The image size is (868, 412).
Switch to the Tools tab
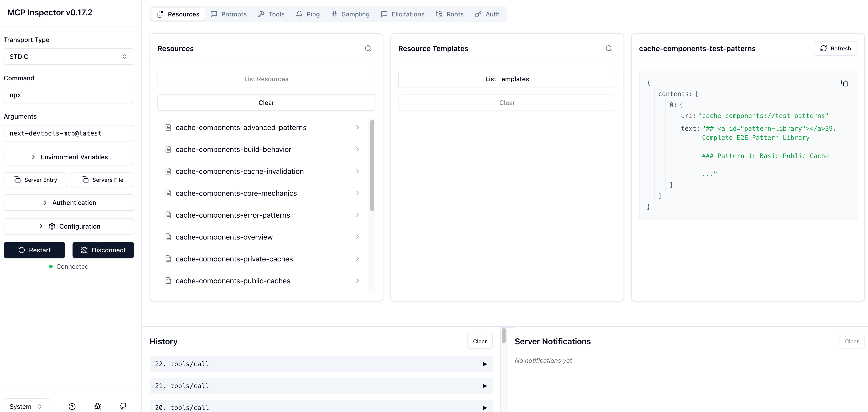(x=271, y=14)
